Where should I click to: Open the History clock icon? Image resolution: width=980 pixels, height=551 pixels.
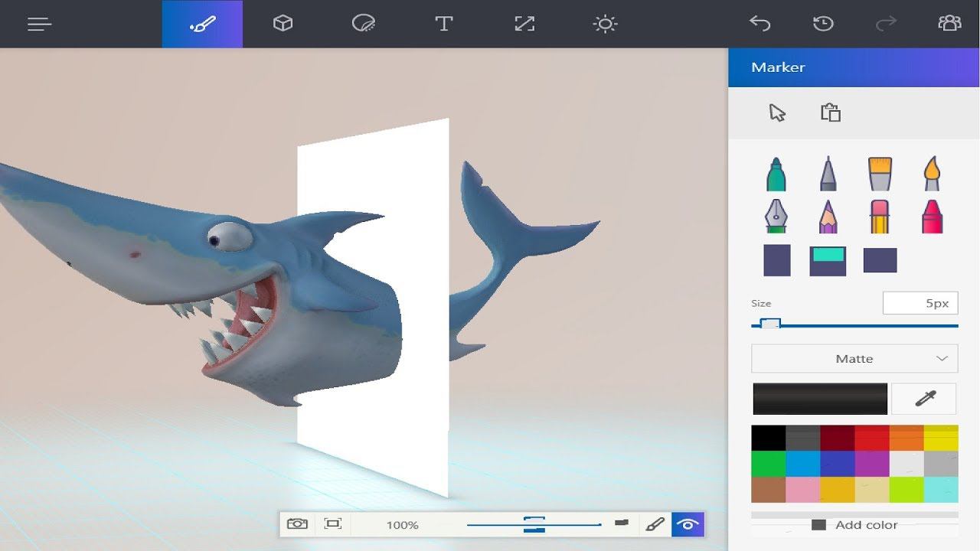tap(823, 24)
